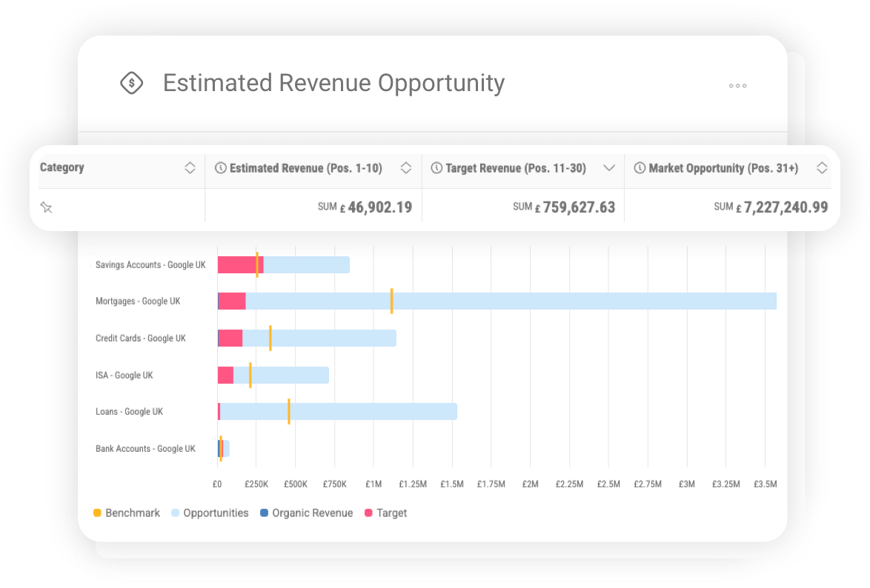
Task: Toggle the Target legend item
Action: [385, 512]
